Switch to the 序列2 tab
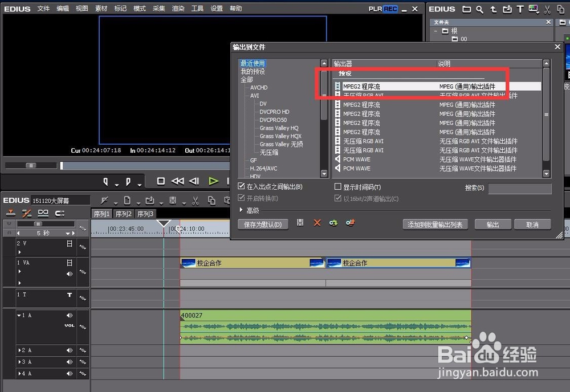Image resolution: width=570 pixels, height=392 pixels. pyautogui.click(x=123, y=214)
